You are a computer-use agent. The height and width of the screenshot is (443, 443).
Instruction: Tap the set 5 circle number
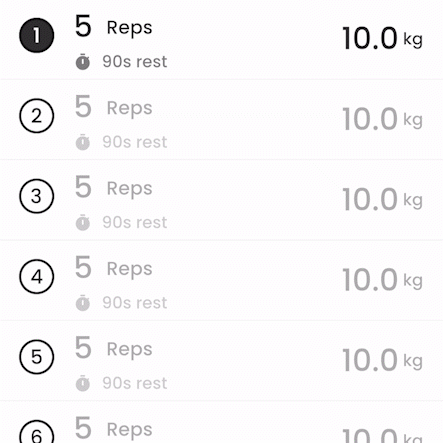[37, 357]
